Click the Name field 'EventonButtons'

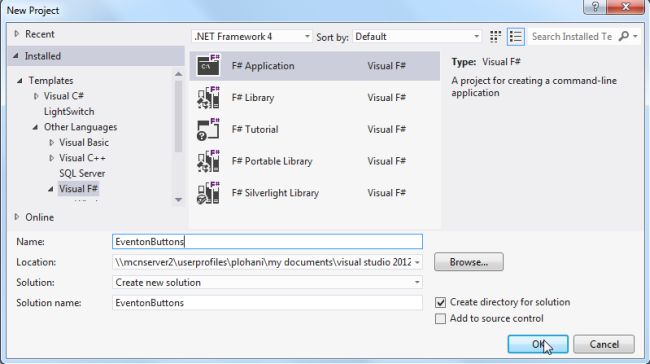[x=267, y=242]
